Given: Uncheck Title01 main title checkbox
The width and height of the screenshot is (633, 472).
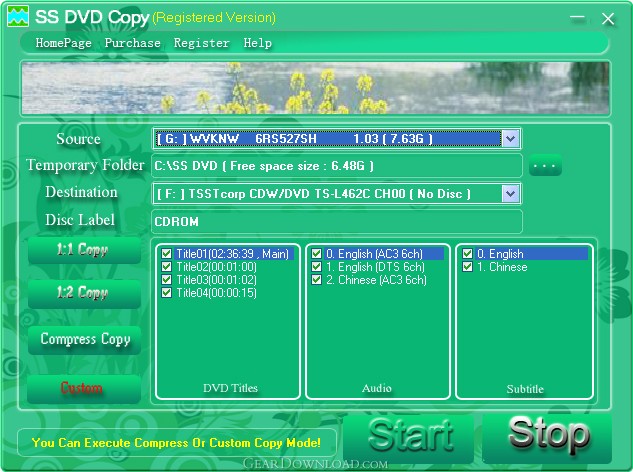Looking at the screenshot, I should (166, 254).
